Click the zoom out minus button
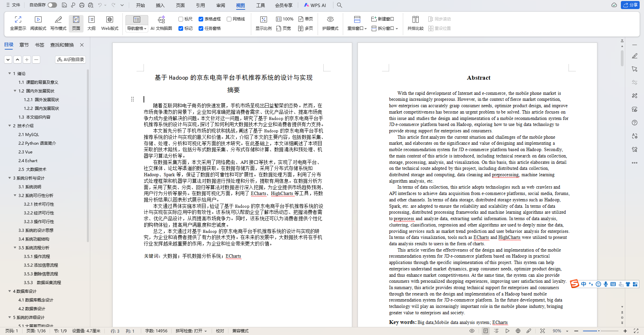Screen dimensions: 644x335 click(x=577, y=331)
